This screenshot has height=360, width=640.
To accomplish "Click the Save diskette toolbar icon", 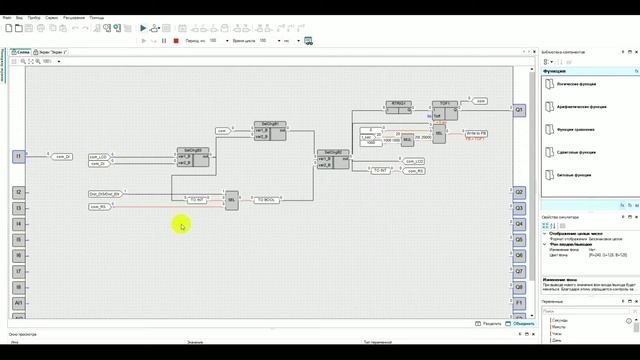I will point(29,28).
